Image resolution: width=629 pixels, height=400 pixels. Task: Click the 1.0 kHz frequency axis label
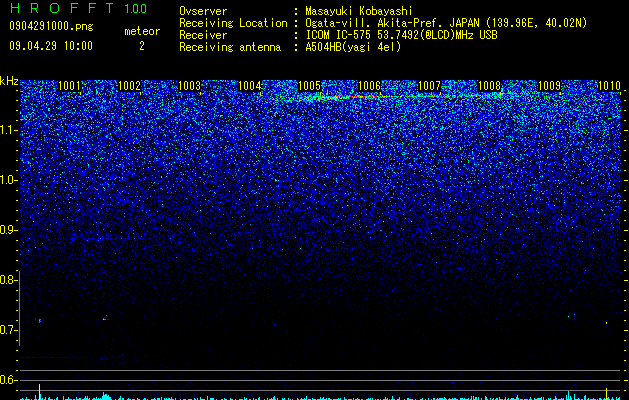coord(9,181)
